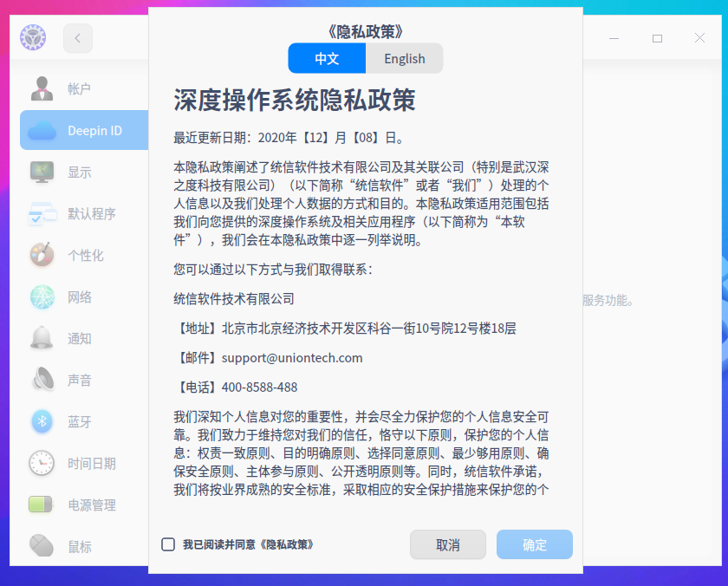Open the 鼠标 mouse icon
This screenshot has height=586, width=728.
tap(42, 545)
